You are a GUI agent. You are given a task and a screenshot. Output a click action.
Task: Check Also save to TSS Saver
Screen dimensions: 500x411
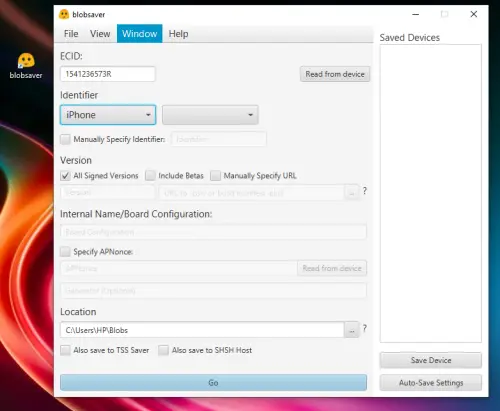(x=65, y=350)
